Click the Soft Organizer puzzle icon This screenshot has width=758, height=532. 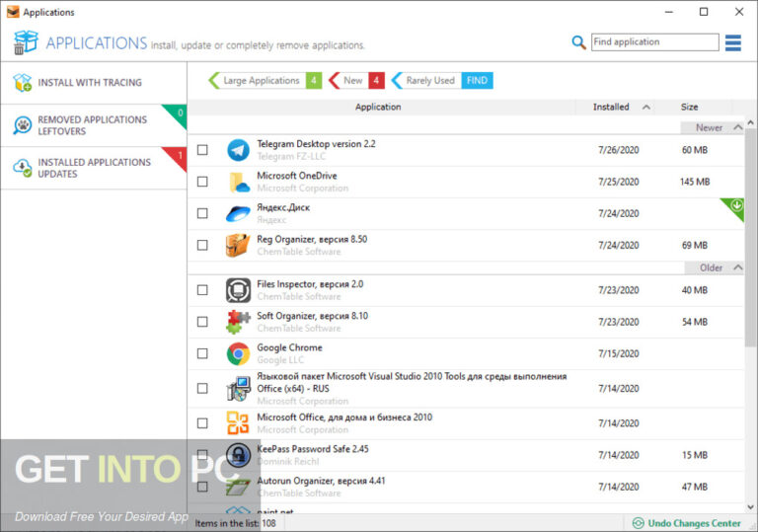point(238,322)
